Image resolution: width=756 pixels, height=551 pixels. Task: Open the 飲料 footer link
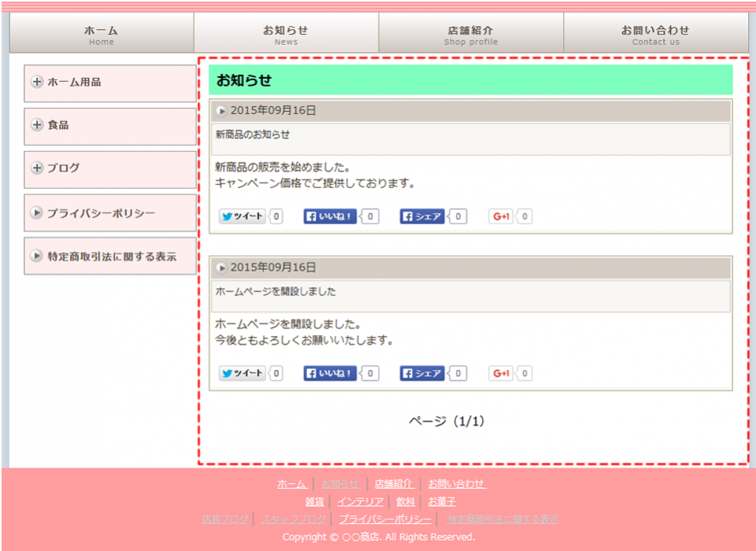[406, 501]
